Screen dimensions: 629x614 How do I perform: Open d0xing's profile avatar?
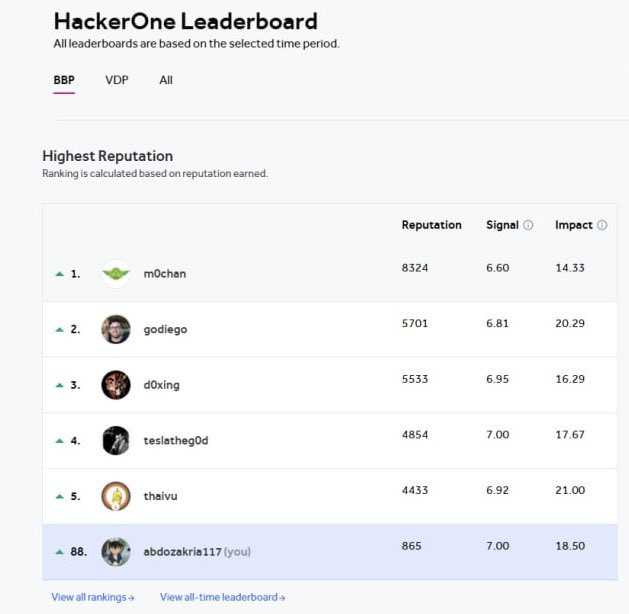(x=116, y=385)
